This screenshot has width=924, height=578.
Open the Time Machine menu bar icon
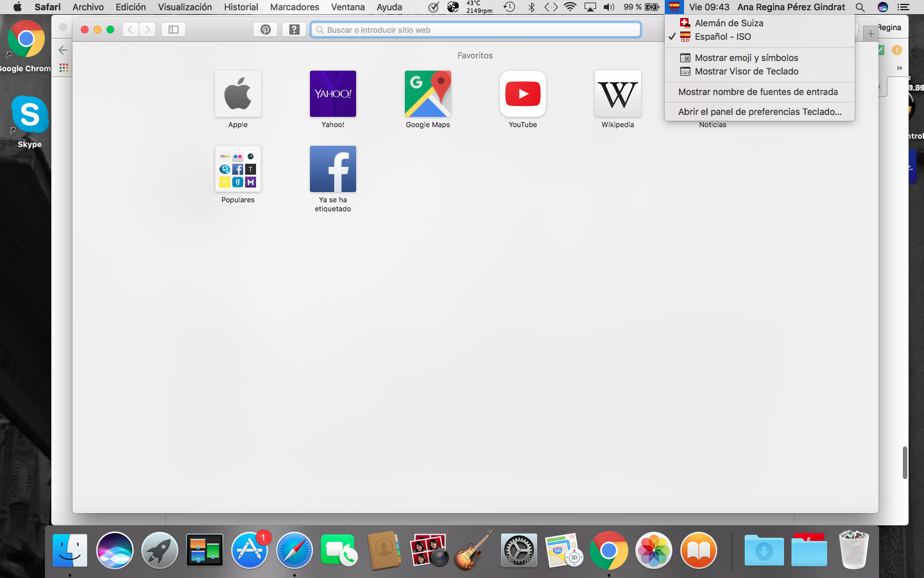pos(509,7)
